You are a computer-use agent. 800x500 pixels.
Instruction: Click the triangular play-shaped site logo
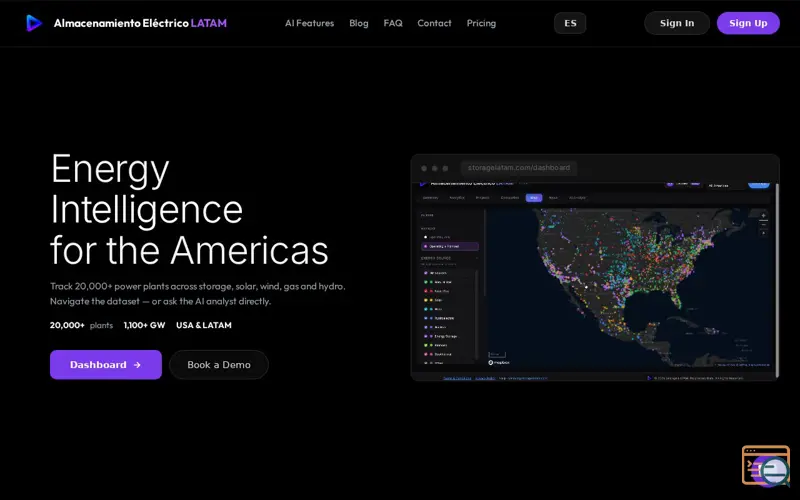pos(34,23)
